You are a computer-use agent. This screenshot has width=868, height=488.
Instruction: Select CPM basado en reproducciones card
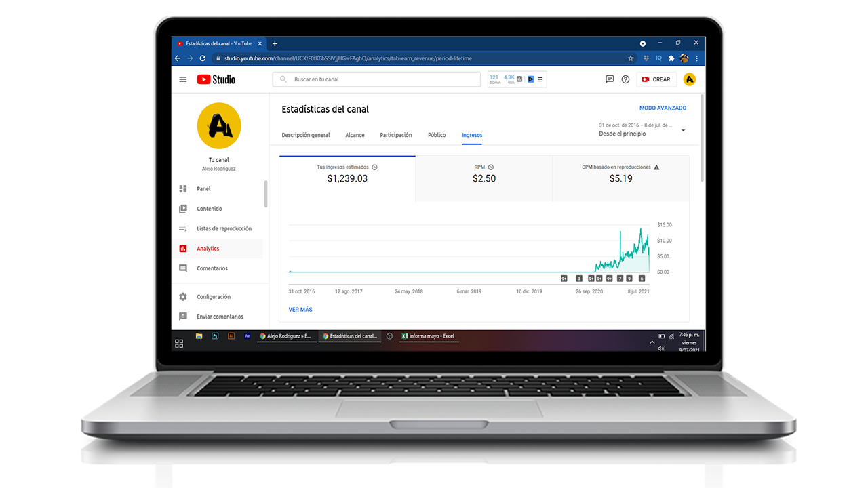click(x=621, y=178)
